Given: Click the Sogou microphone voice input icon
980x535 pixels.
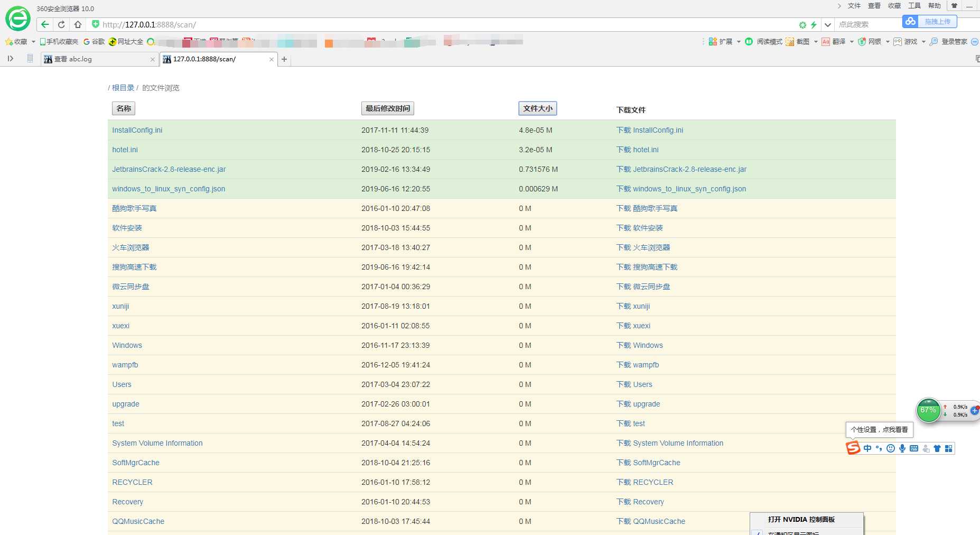Looking at the screenshot, I should pyautogui.click(x=902, y=448).
